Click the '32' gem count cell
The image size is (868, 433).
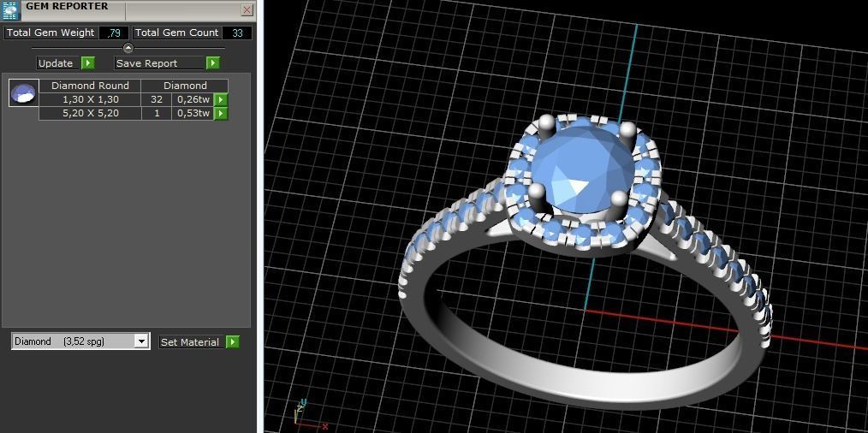[157, 99]
